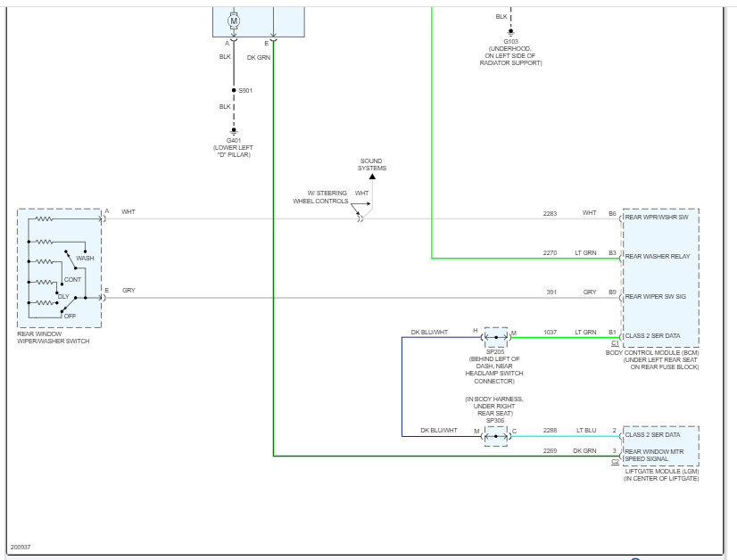Select 'REAR WINDOW WIPER/WASHER SWITCH' caption
Viewport: 737px width, 560px height.
point(54,337)
